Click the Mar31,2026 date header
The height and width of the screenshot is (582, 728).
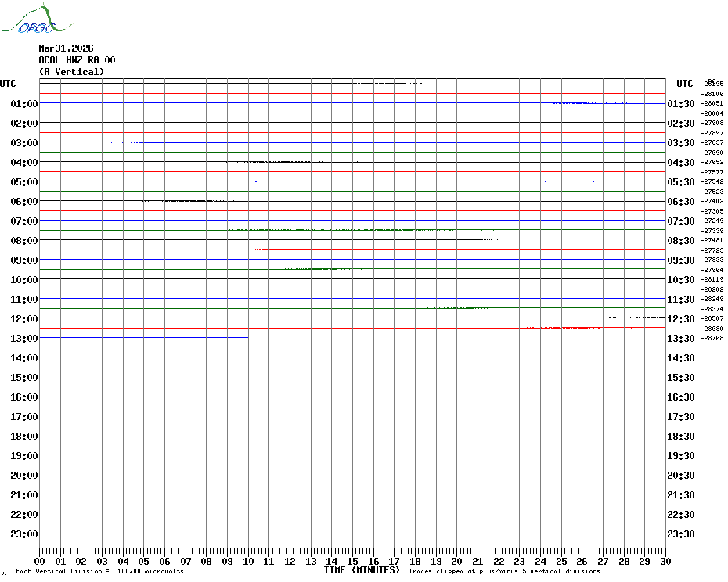click(x=66, y=48)
